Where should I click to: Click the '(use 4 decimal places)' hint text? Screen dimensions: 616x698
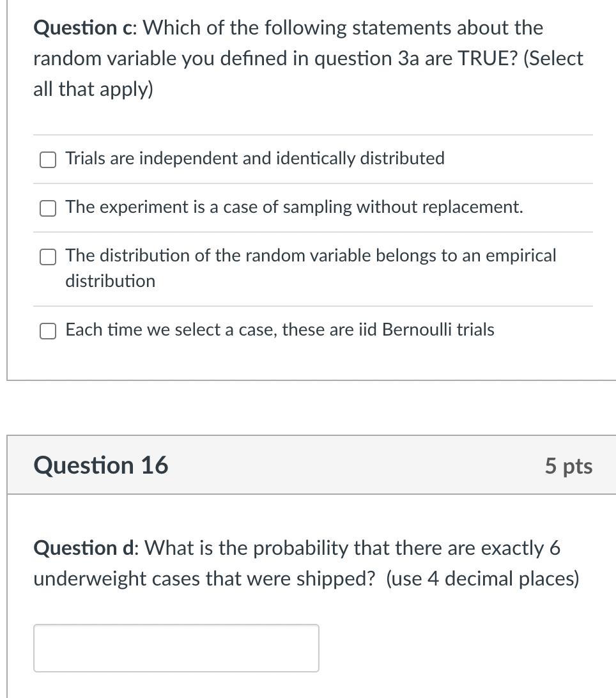(x=483, y=579)
